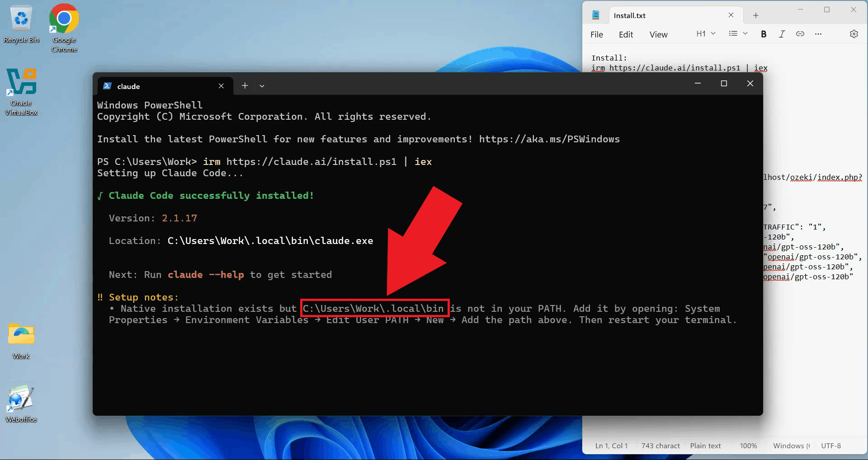Screen dimensions: 868x460
Task: Insert a hyperlink using the link icon
Action: pyautogui.click(x=800, y=33)
